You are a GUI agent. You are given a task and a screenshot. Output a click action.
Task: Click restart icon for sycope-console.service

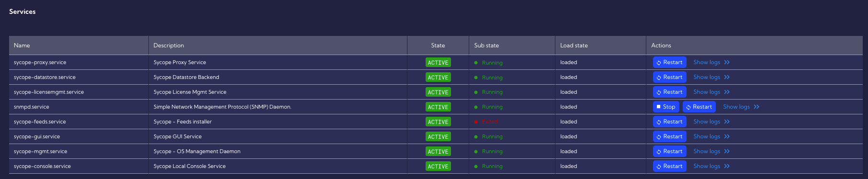tap(659, 167)
